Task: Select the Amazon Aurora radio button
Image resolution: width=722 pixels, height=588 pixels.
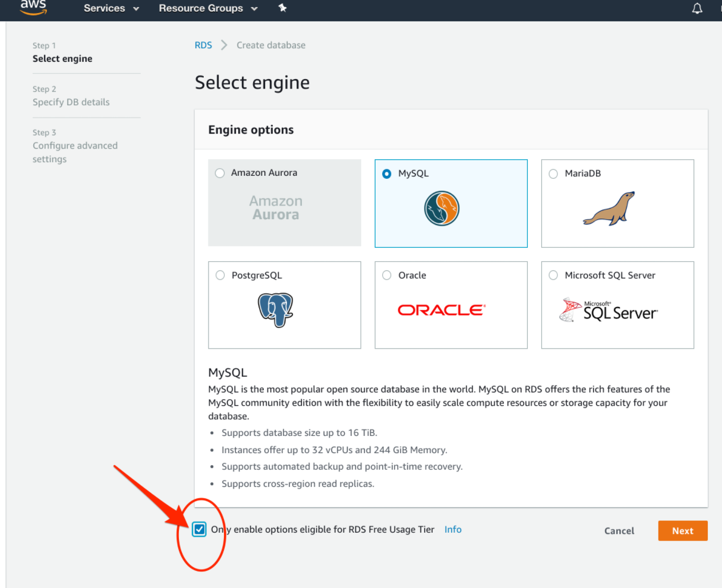Action: click(x=220, y=173)
